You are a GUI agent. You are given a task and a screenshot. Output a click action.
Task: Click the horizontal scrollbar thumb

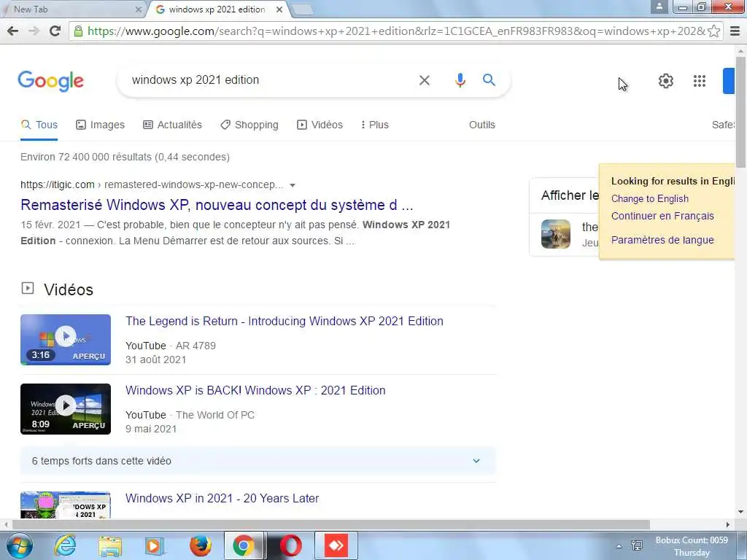331,524
